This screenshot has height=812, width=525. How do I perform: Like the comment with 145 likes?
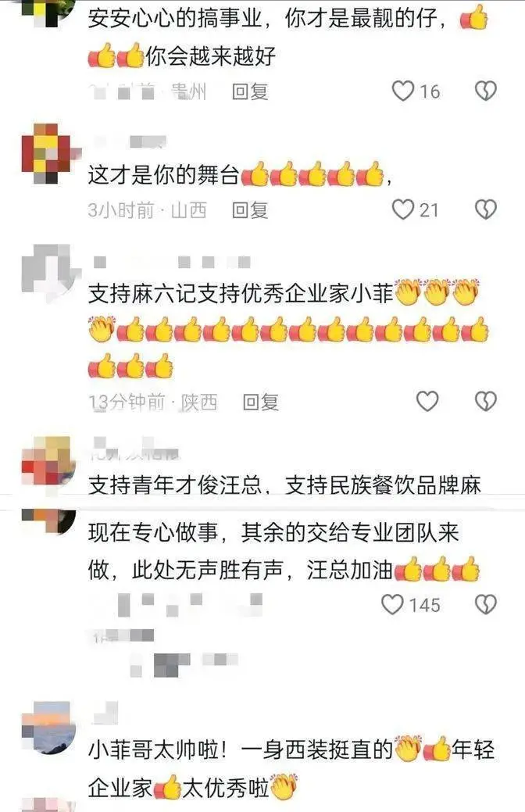click(392, 604)
